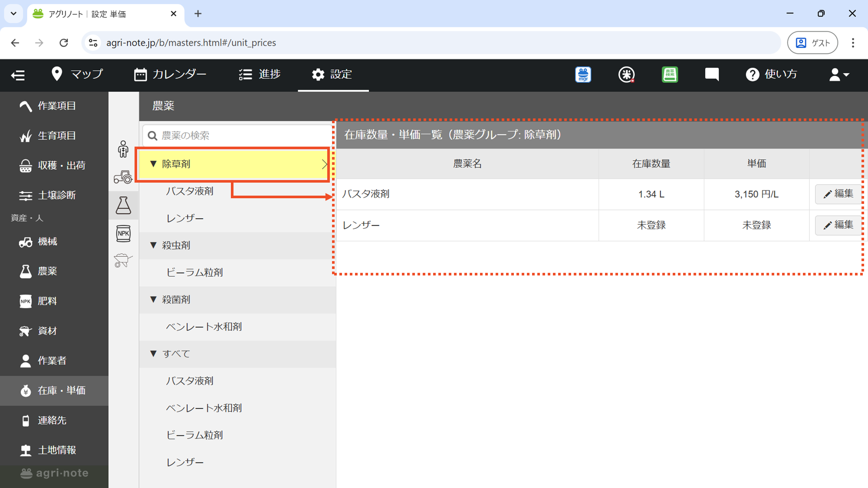Open the browser three-dot menu
Viewport: 868px width, 488px height.
pyautogui.click(x=853, y=43)
